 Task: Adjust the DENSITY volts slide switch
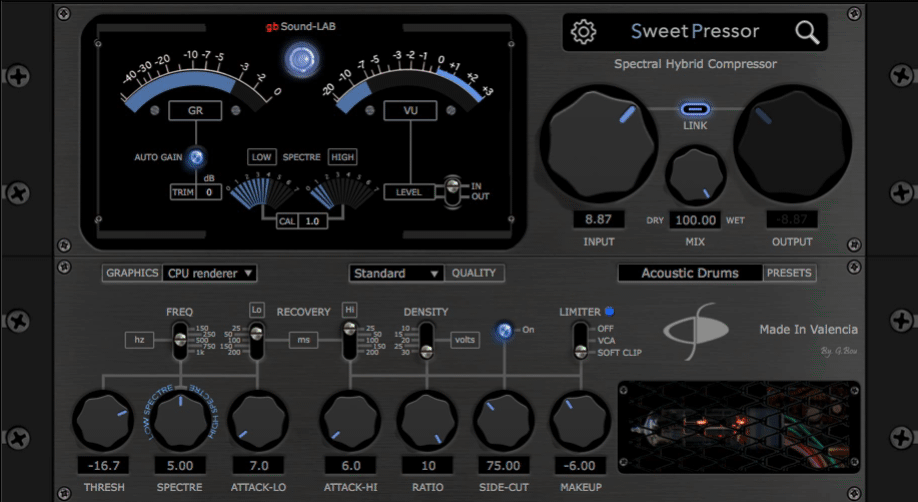tap(427, 340)
